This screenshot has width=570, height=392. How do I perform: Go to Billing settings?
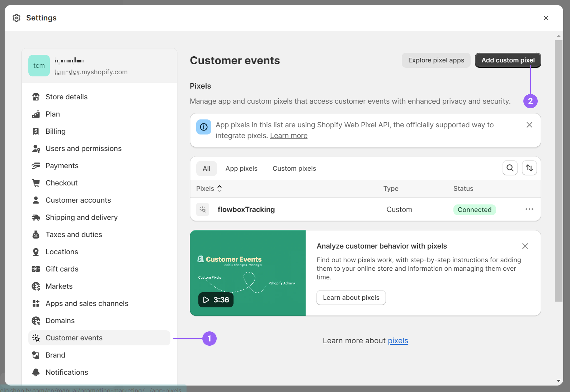pyautogui.click(x=56, y=131)
